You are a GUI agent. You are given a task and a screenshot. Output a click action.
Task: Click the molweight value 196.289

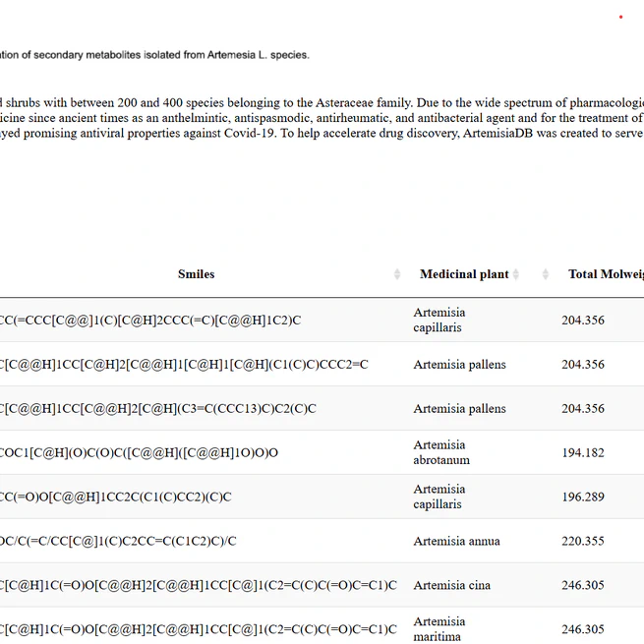(x=583, y=498)
